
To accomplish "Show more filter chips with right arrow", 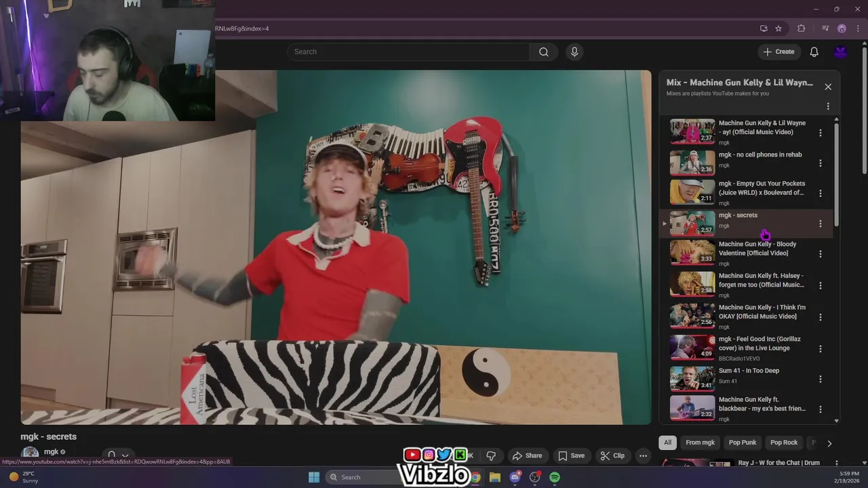I will [829, 443].
